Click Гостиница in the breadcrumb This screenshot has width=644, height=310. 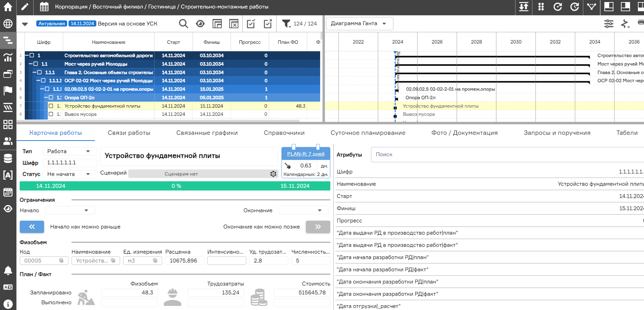point(162,7)
